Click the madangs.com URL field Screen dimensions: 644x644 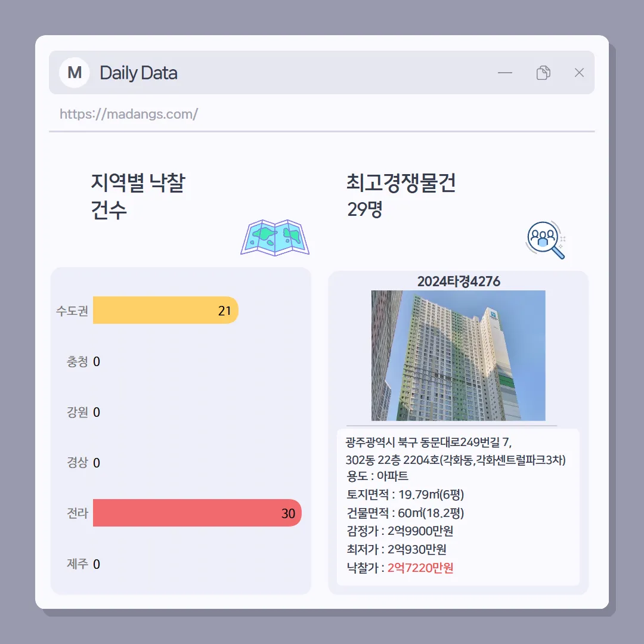321,114
